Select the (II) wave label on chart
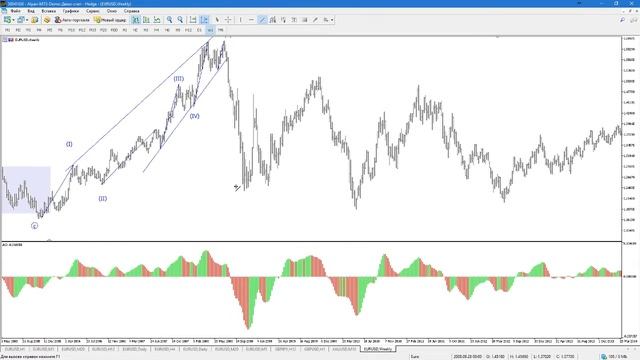Viewport: 640px width, 360px height. (103, 198)
